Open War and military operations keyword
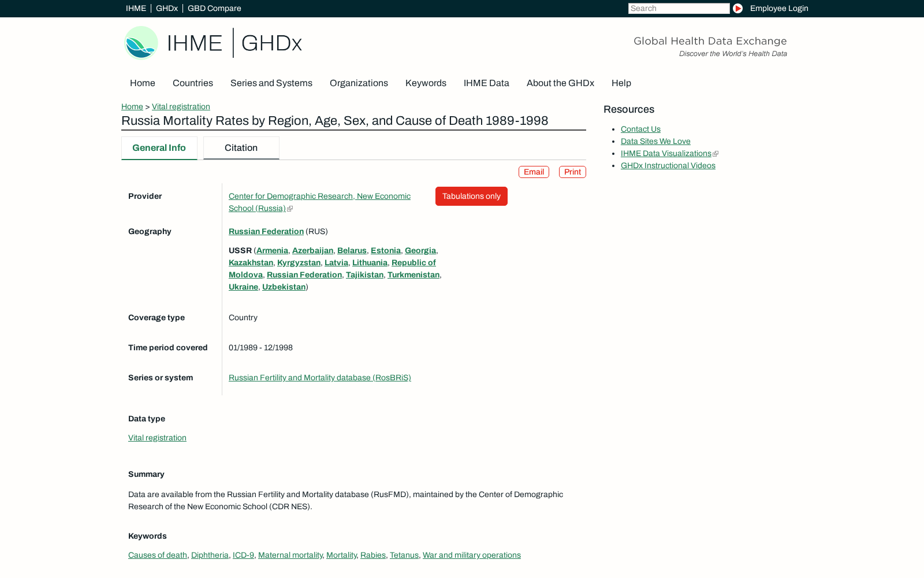The width and height of the screenshot is (924, 578). click(x=472, y=555)
